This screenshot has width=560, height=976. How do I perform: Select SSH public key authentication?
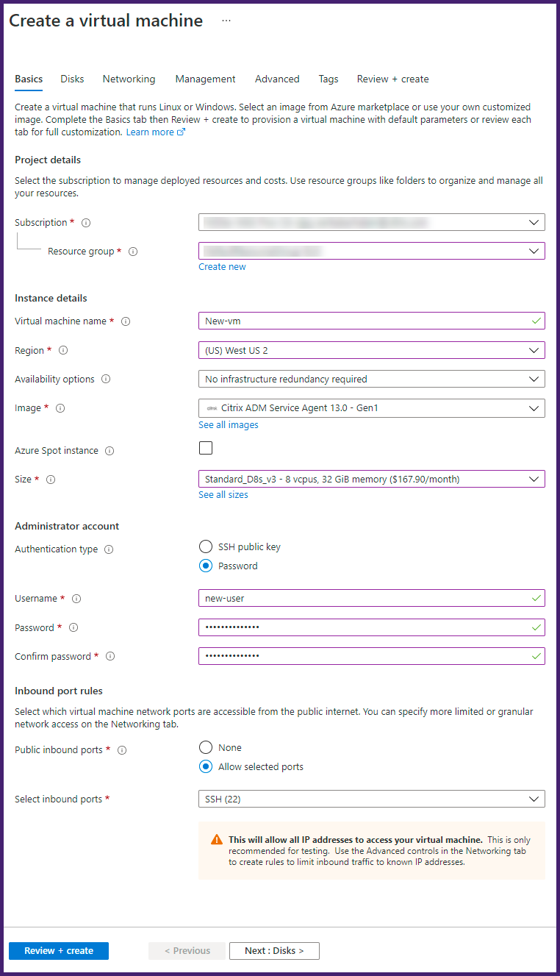(207, 546)
